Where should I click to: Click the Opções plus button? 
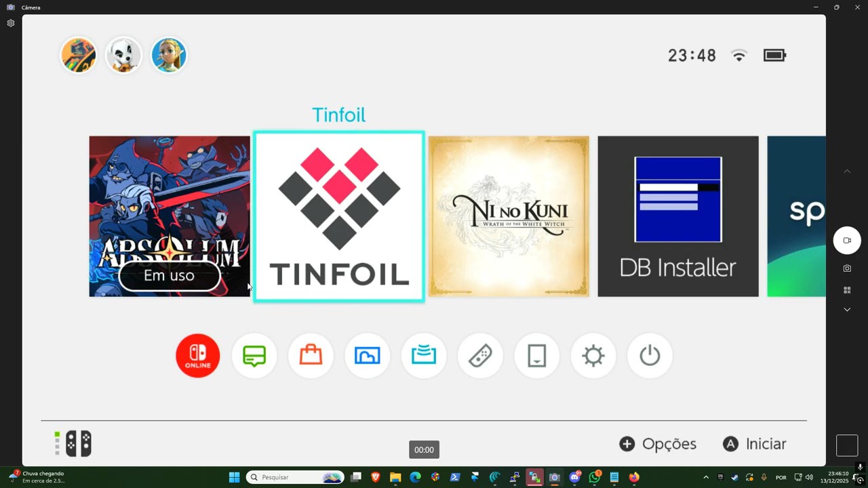[x=658, y=444]
